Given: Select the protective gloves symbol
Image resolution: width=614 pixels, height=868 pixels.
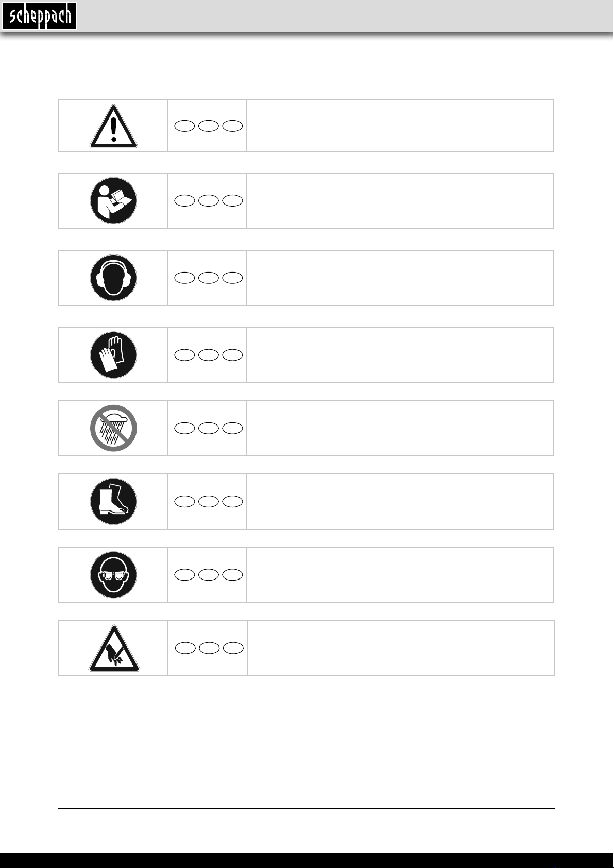Looking at the screenshot, I should point(113,355).
